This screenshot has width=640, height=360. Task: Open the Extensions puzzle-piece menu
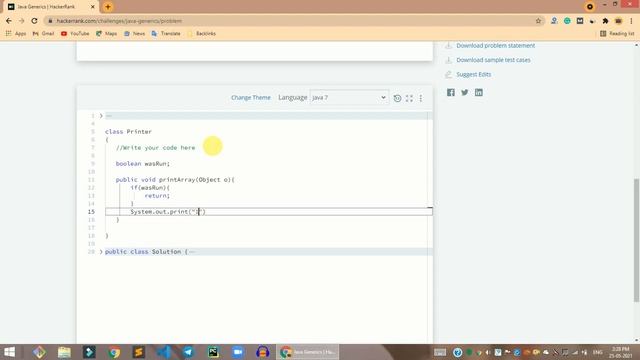click(x=605, y=21)
